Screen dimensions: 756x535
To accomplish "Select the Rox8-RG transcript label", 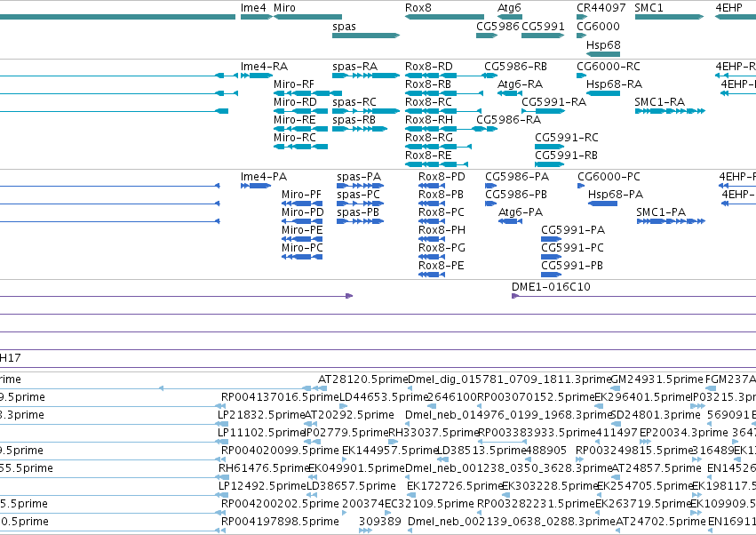I will [429, 138].
